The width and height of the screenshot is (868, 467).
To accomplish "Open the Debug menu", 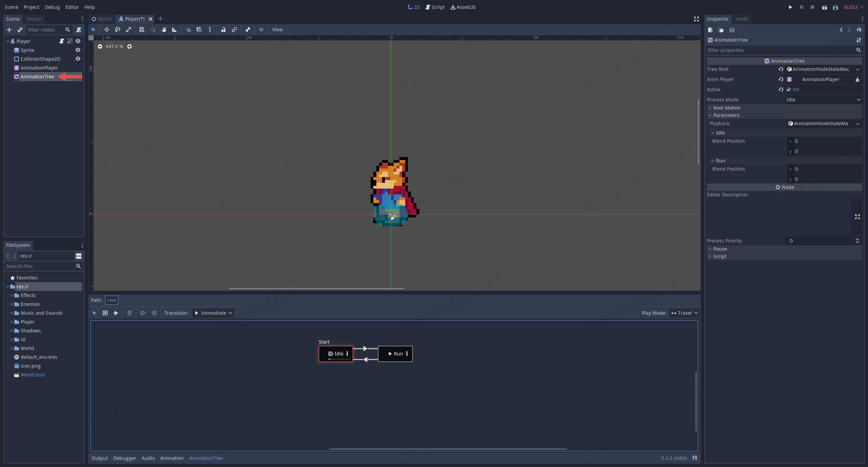I will (x=52, y=7).
